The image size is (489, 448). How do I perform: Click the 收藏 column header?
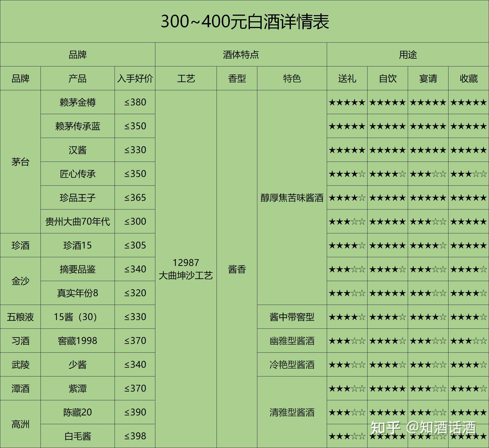[468, 78]
